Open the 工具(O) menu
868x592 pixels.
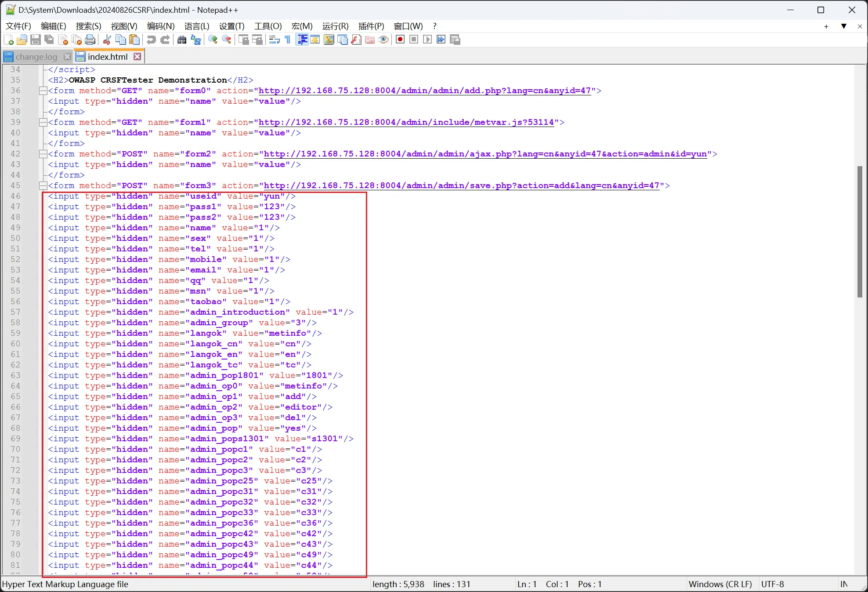pos(268,26)
